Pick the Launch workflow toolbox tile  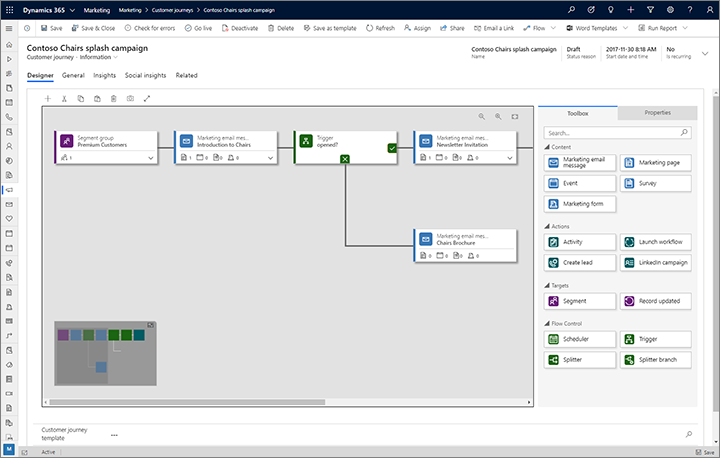point(655,242)
